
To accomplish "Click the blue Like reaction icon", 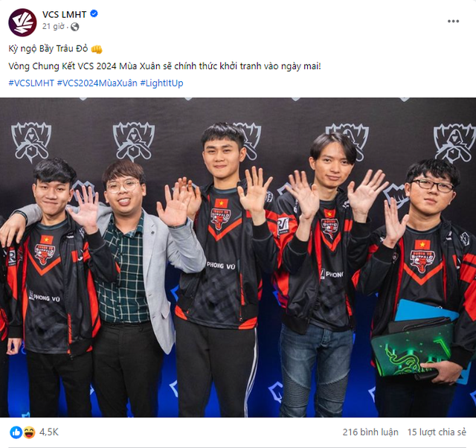I will coord(16,432).
